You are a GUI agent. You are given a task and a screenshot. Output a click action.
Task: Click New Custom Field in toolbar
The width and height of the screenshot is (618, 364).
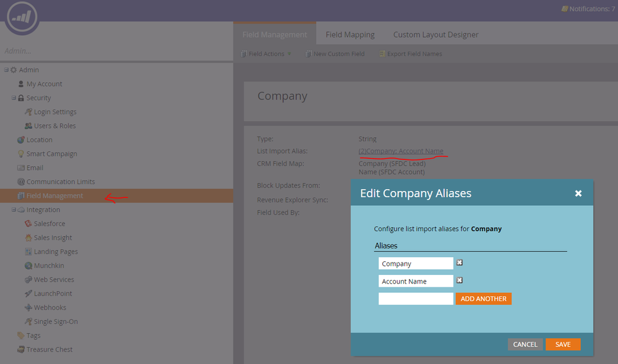(335, 54)
